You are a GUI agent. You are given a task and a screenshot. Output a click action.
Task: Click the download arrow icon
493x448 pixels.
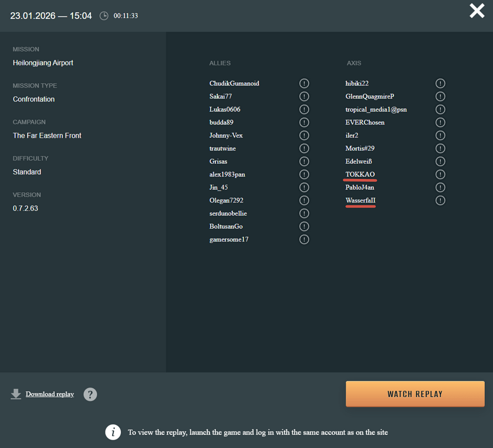(16, 394)
